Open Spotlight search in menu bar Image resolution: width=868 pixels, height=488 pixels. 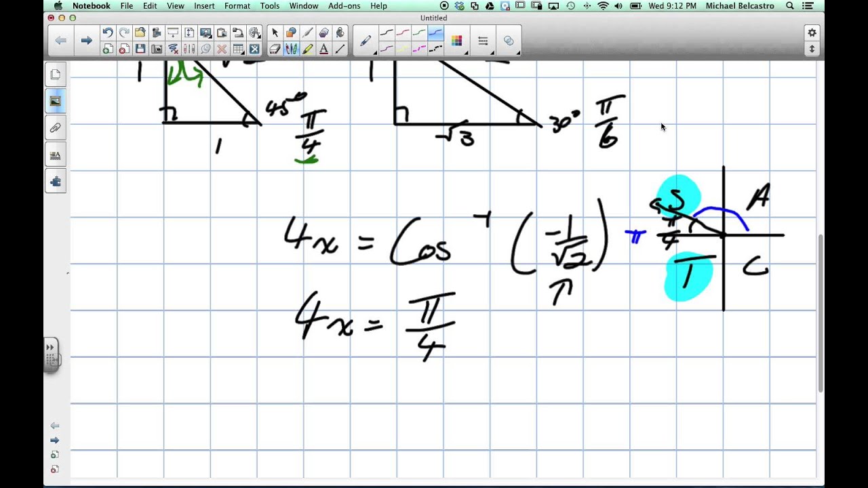789,6
